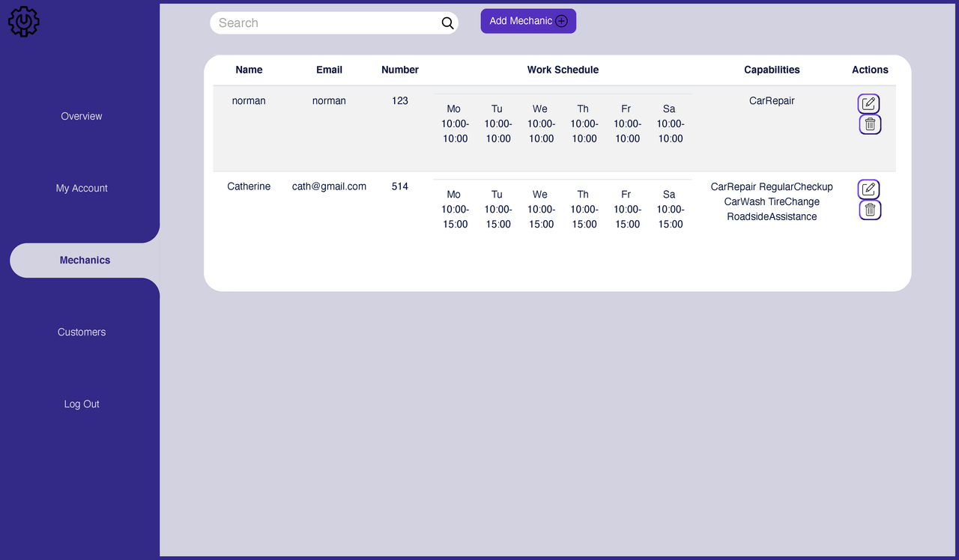The width and height of the screenshot is (959, 560).
Task: Click the magnifier search icon
Action: pos(448,23)
